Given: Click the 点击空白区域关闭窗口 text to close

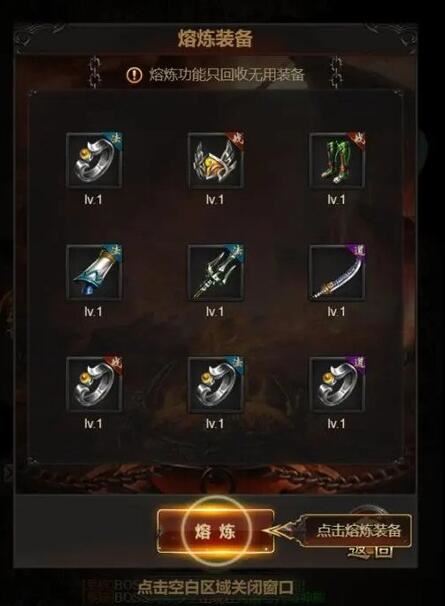Looking at the screenshot, I should (215, 588).
